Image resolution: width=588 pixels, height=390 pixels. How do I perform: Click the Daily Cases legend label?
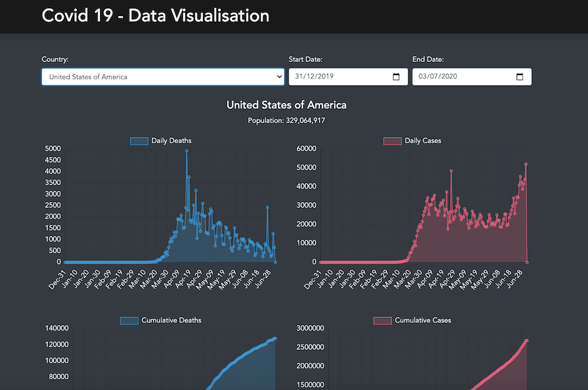(423, 141)
